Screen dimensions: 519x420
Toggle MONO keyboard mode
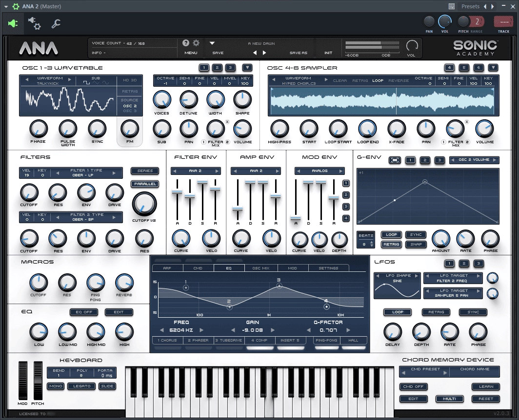(56, 386)
